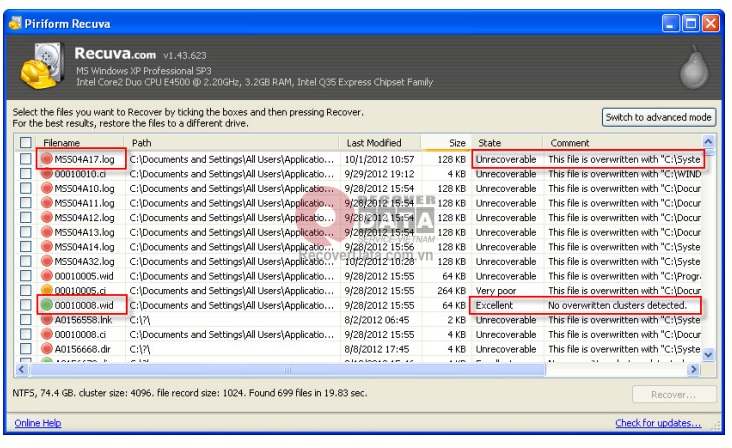Sort list by Size column header
Screen dimensions: 732x448
click(x=446, y=143)
